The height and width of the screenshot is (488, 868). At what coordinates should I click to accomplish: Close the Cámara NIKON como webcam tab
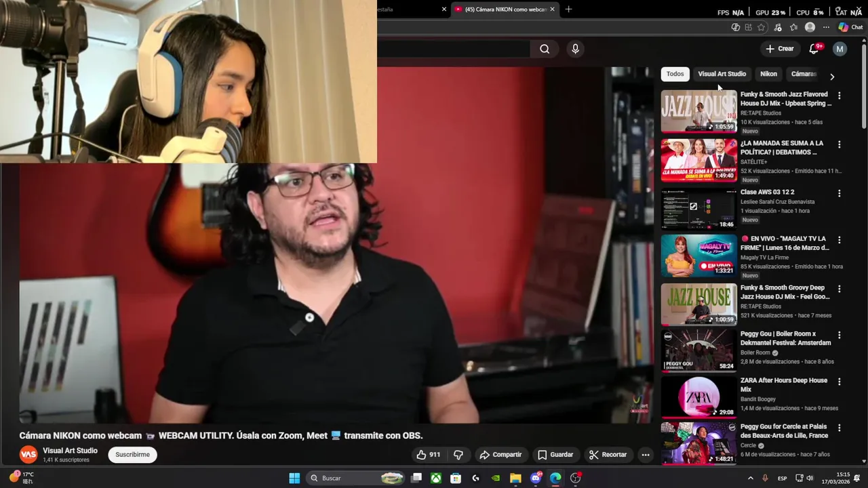coord(552,9)
